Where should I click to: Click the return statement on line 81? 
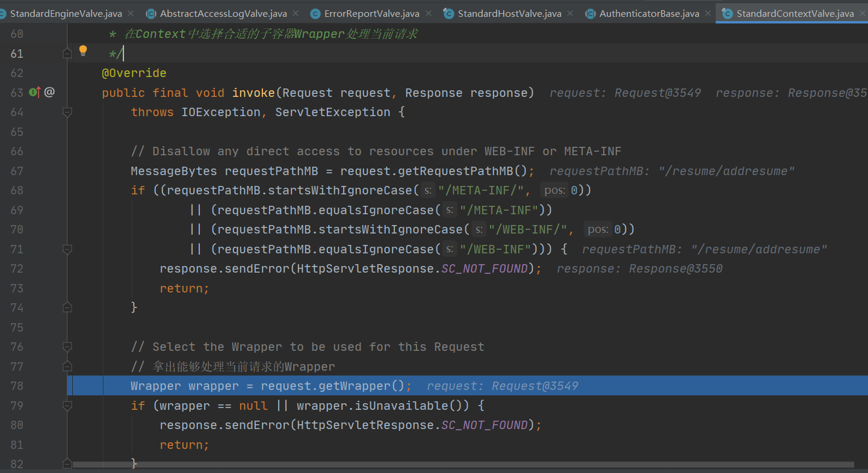click(181, 445)
